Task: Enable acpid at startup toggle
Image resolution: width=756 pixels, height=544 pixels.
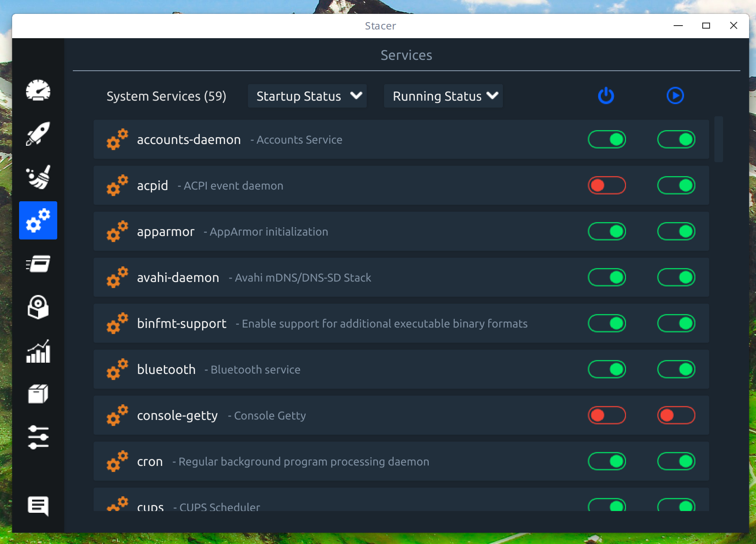Action: click(x=607, y=185)
